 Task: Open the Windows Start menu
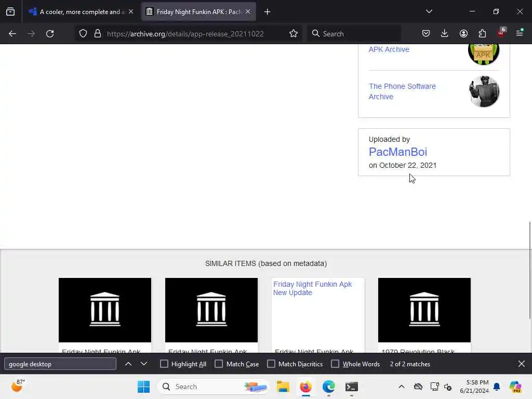[x=143, y=387]
